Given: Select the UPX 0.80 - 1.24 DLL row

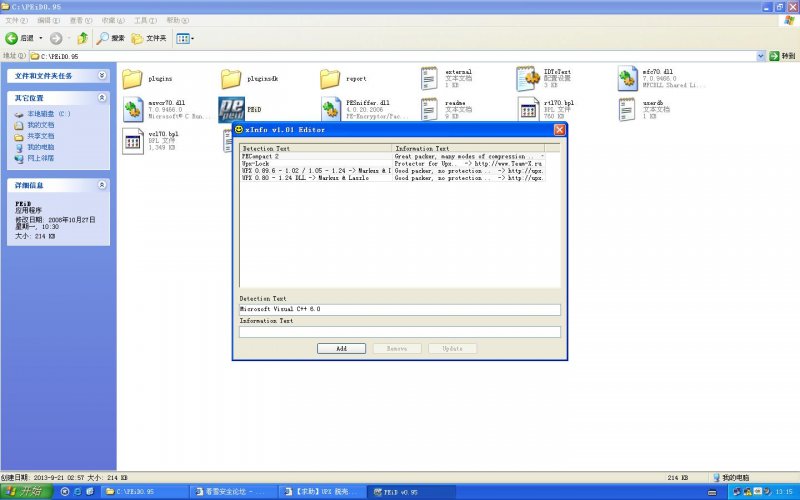Looking at the screenshot, I should point(392,178).
